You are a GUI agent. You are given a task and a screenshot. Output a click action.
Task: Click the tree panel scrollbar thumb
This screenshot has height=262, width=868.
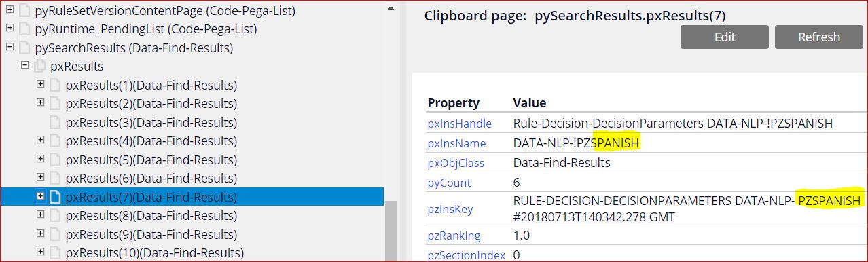(x=390, y=231)
